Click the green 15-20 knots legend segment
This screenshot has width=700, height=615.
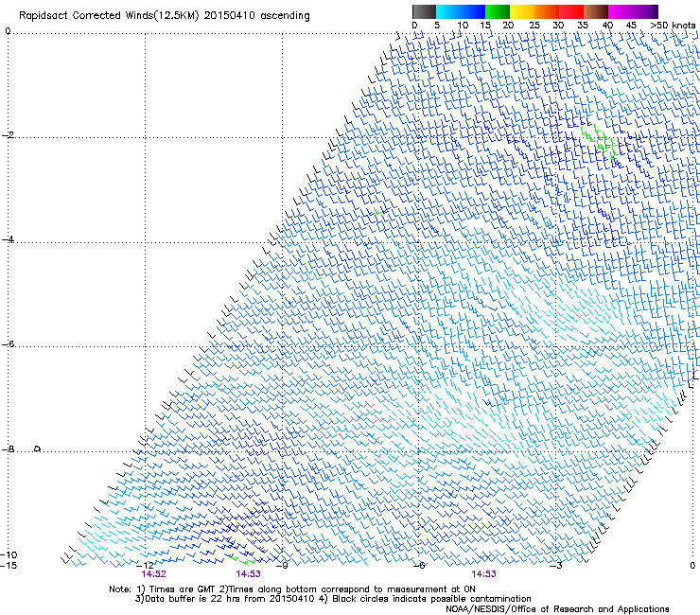[498, 11]
